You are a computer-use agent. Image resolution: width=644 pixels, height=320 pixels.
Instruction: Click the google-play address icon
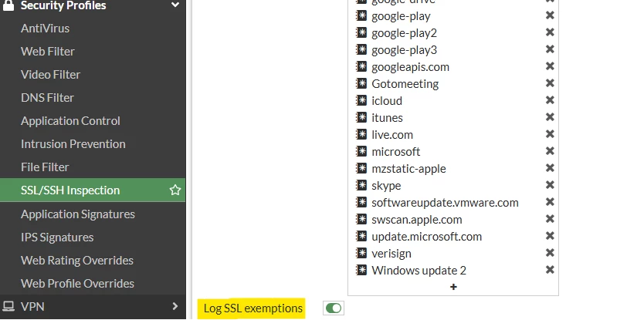361,15
